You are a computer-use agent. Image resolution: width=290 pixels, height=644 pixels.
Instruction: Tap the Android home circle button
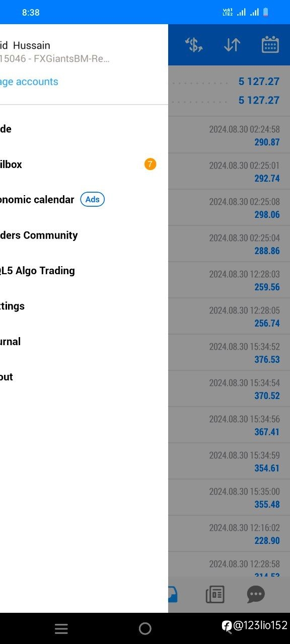pos(145,628)
